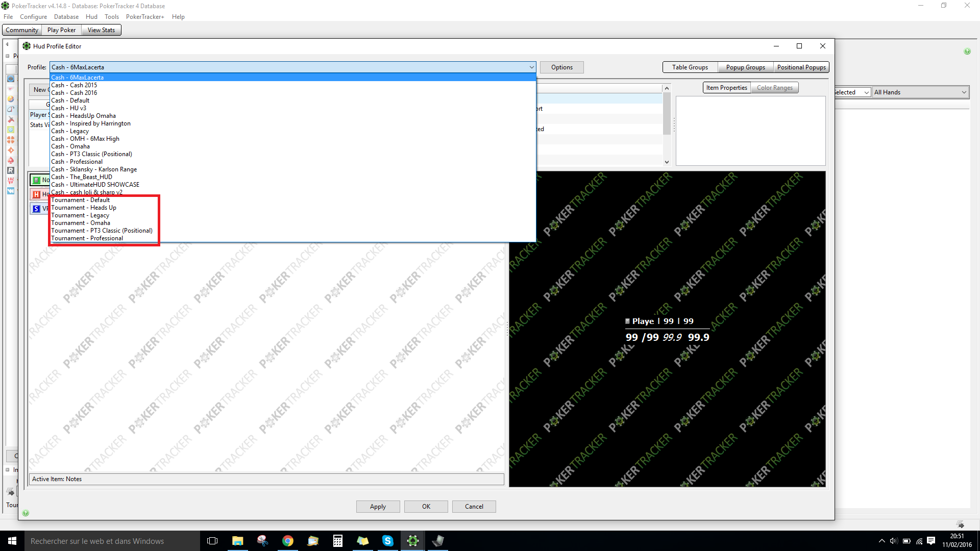Confirm with the OK button
Image resolution: width=980 pixels, height=551 pixels.
(426, 507)
